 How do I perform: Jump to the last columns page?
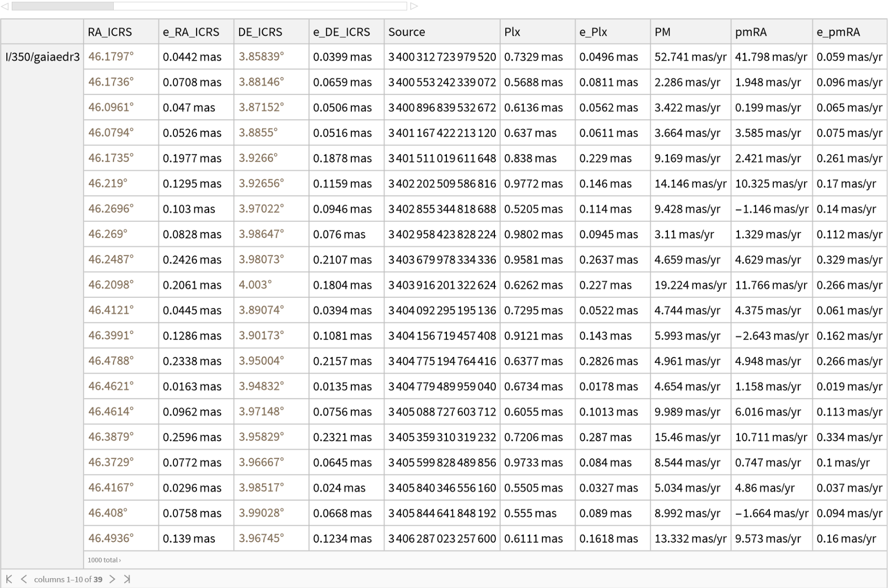click(127, 579)
